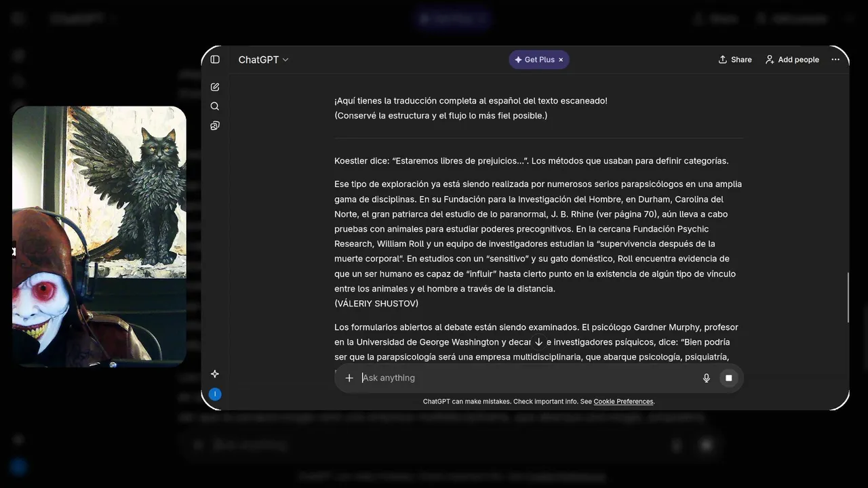Open the library images icon in sidebar
The height and width of the screenshot is (488, 868).
(x=215, y=125)
